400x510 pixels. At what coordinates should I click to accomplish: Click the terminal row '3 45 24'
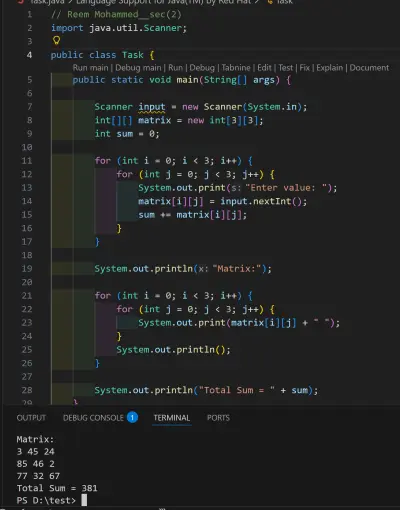coord(36,452)
